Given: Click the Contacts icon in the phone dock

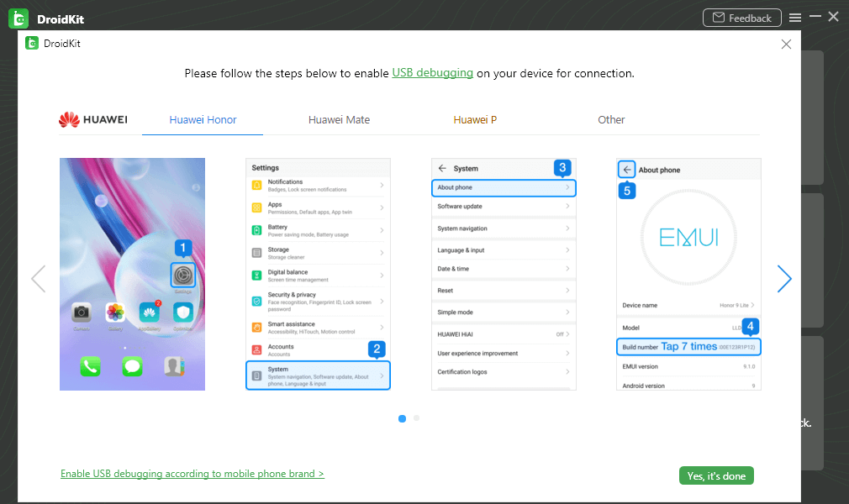Looking at the screenshot, I should 174,366.
